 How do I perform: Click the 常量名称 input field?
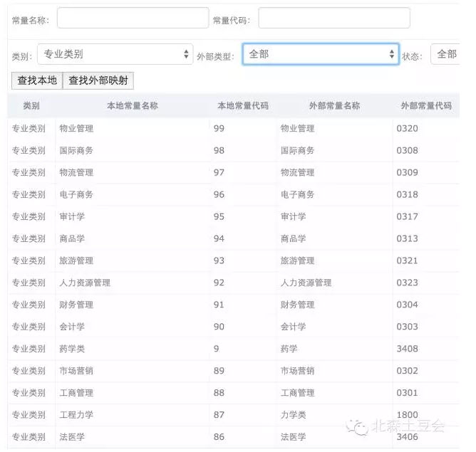[133, 19]
